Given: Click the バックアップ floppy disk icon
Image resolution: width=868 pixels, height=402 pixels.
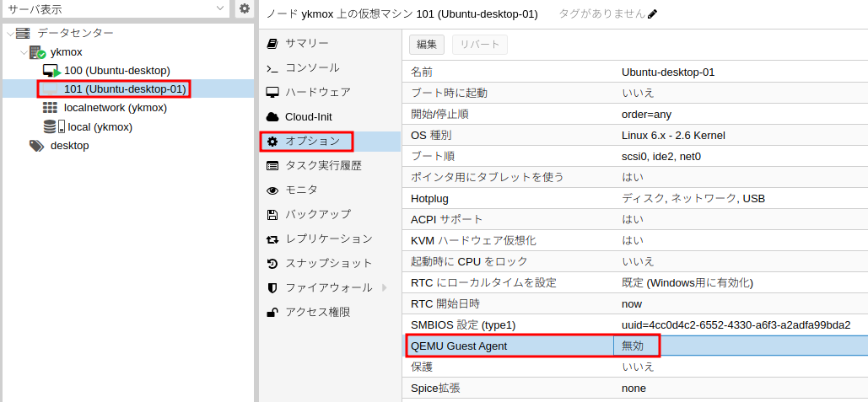Looking at the screenshot, I should (272, 215).
